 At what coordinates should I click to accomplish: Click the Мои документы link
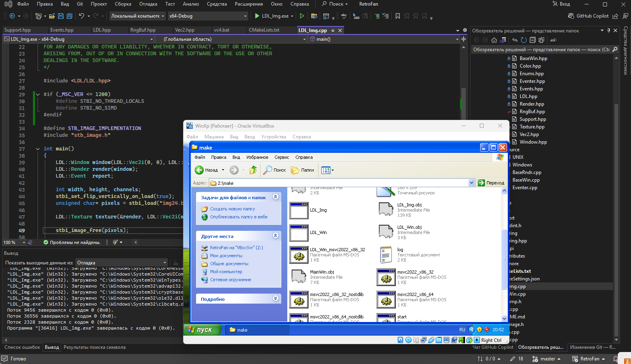[x=226, y=256]
